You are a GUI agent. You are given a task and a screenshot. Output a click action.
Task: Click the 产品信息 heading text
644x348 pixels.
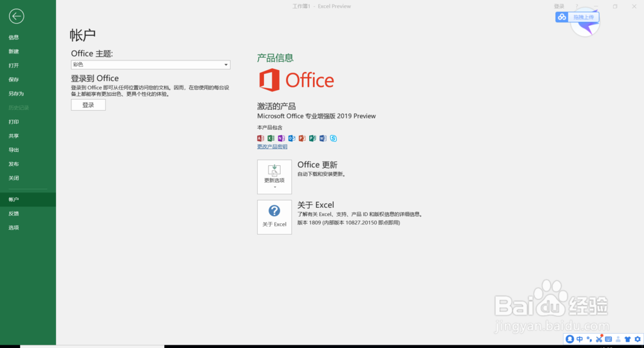coord(275,58)
